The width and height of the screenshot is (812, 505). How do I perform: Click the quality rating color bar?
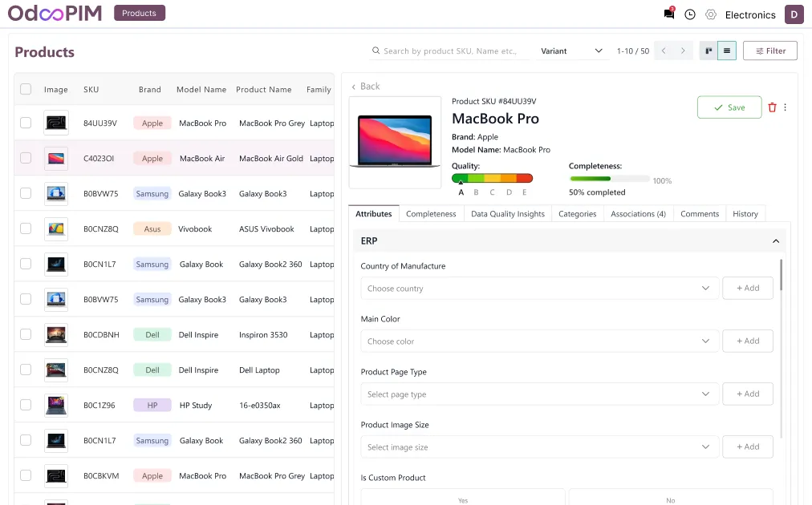click(x=492, y=178)
